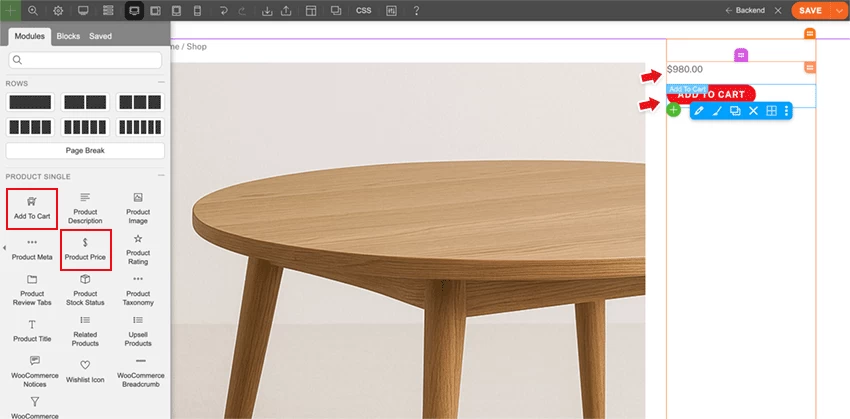Screen dimensions: 850x419
Task: Click the overlapping squares icon beside CSS
Action: click(x=336, y=10)
